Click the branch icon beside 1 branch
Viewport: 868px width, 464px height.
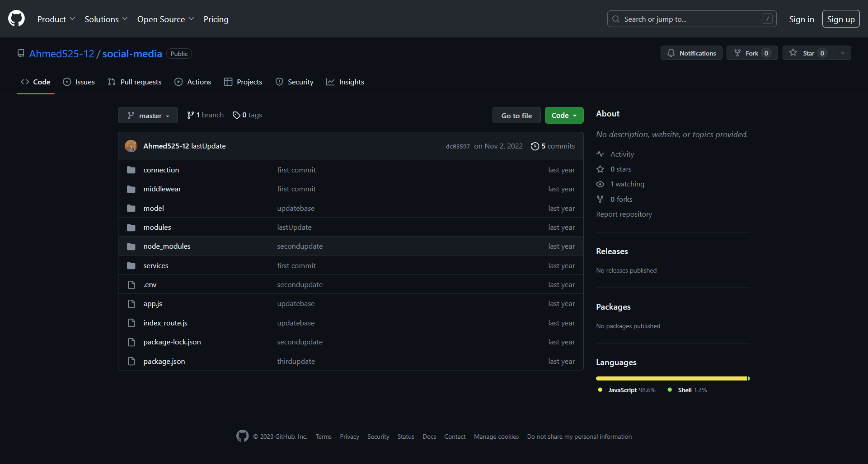click(x=191, y=115)
